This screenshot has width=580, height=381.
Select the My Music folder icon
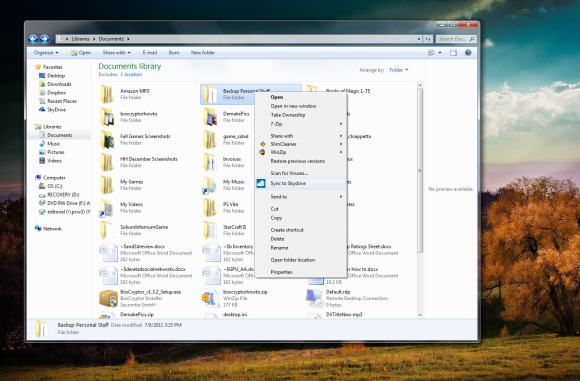(x=209, y=185)
